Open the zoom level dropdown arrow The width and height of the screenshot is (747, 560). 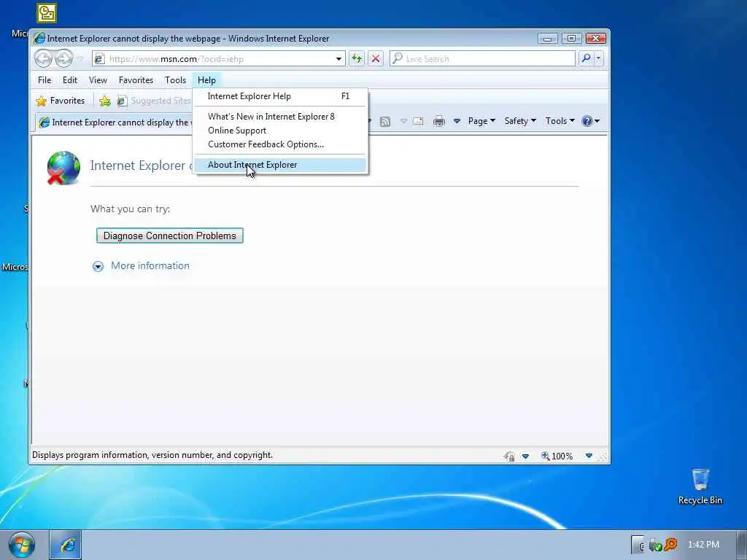tap(589, 456)
